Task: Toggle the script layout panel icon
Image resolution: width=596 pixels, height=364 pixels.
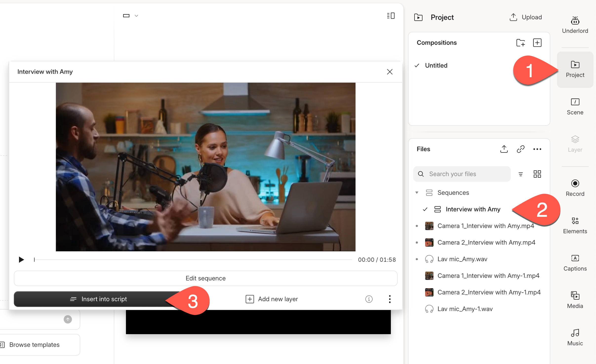Action: (391, 16)
